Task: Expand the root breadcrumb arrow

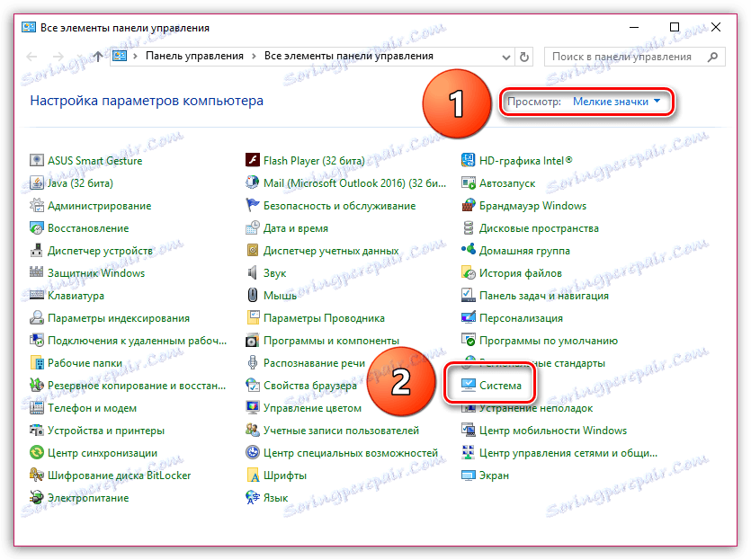Action: [x=136, y=56]
